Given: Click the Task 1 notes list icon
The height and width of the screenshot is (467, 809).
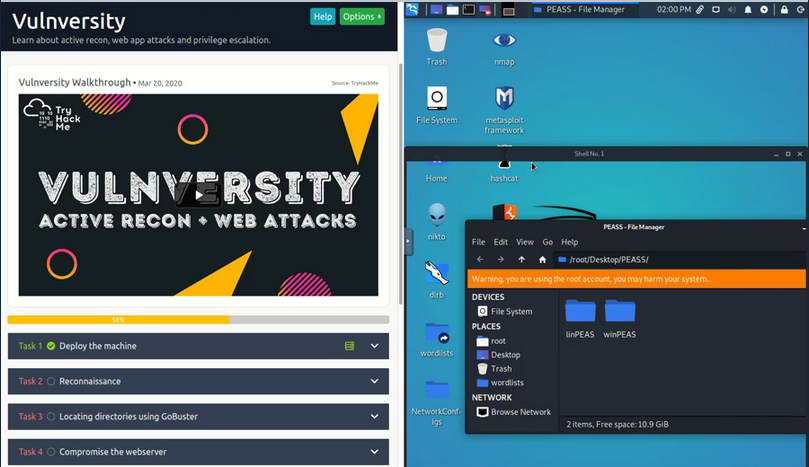Looking at the screenshot, I should [x=349, y=346].
